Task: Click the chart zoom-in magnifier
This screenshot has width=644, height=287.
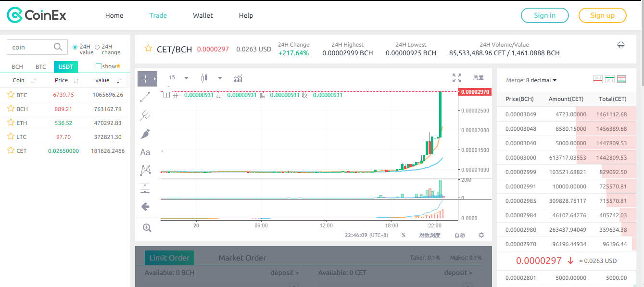Action: click(x=147, y=228)
